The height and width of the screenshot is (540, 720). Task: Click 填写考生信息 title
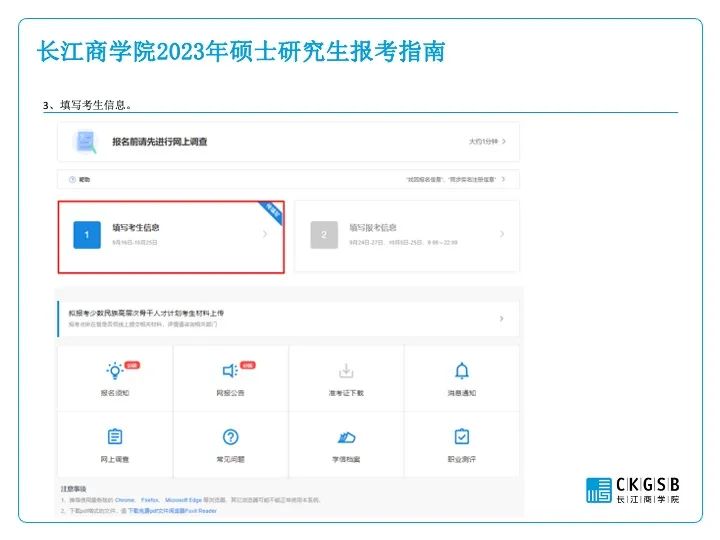(136, 227)
